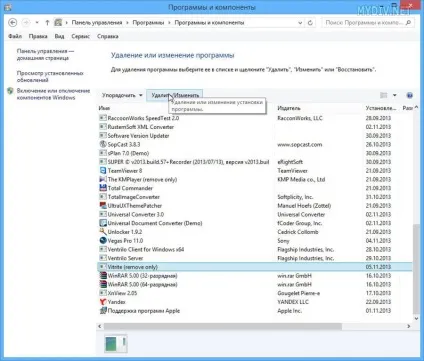This screenshot has width=424, height=361.
Task: Sort by the Имя column header
Action: (x=104, y=108)
